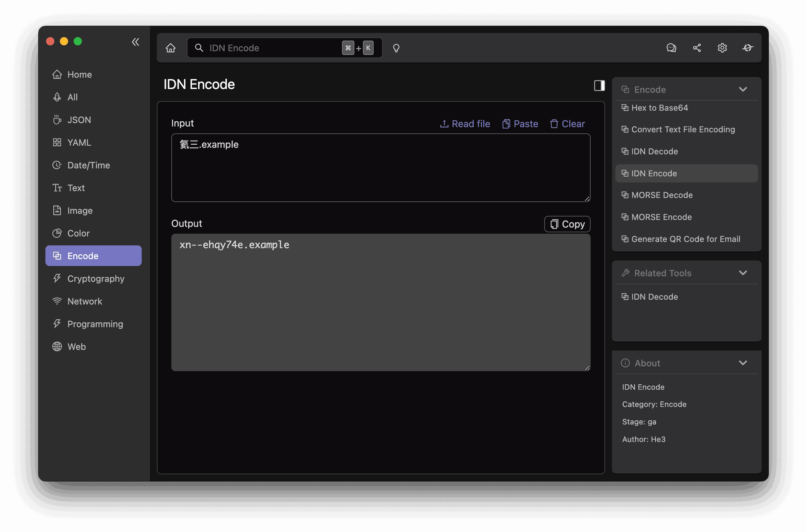
Task: Open IDN Decode under Related Tools
Action: (x=687, y=297)
